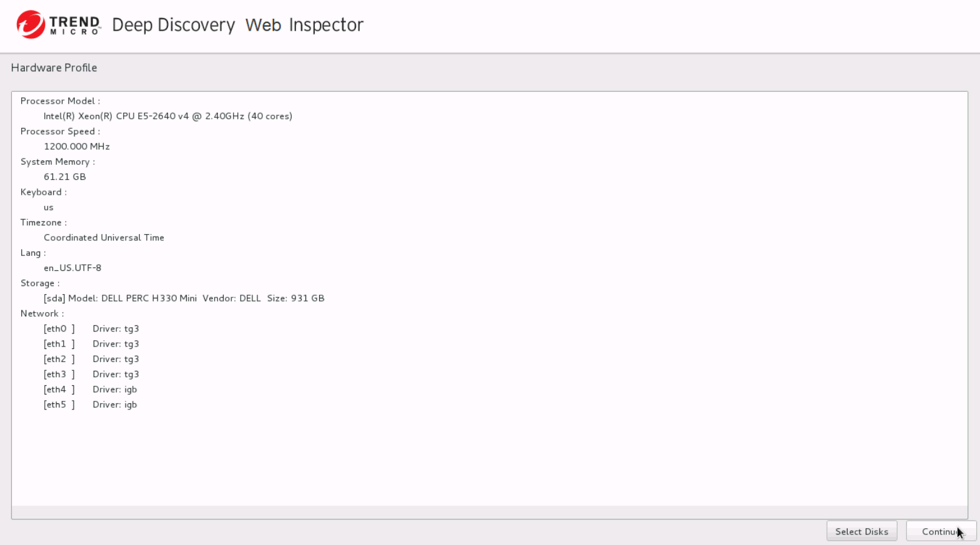Image resolution: width=980 pixels, height=545 pixels.
Task: Click the en_US.UTF-8 language value
Action: click(72, 268)
